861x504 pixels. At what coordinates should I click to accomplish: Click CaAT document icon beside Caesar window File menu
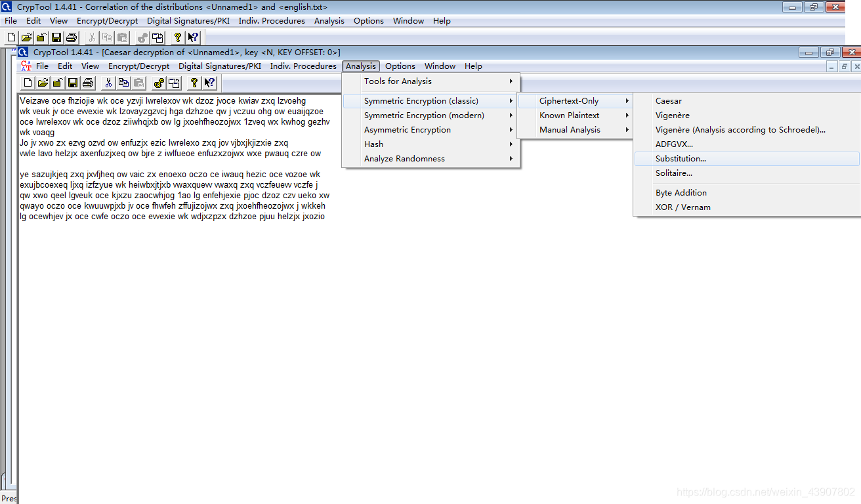pos(26,66)
